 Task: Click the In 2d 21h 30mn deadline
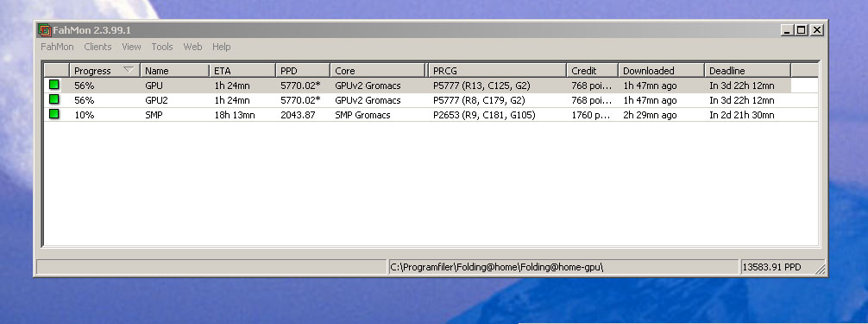coord(742,115)
